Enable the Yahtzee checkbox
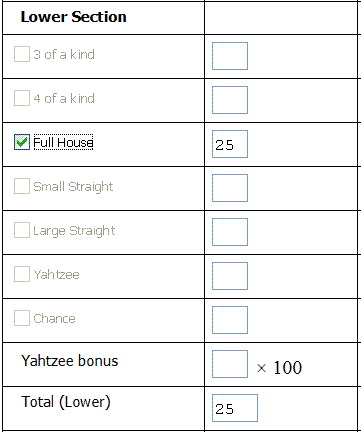361x432 pixels. click(x=22, y=274)
